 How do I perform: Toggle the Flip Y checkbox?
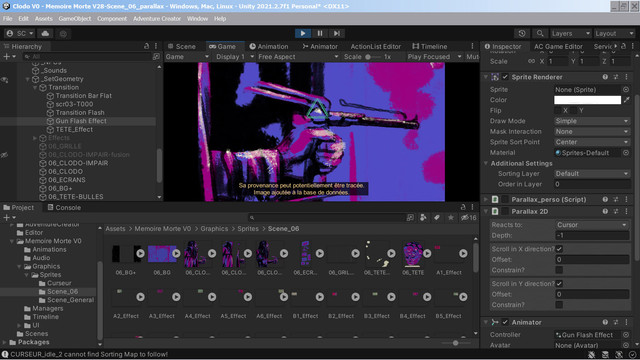[x=573, y=111]
